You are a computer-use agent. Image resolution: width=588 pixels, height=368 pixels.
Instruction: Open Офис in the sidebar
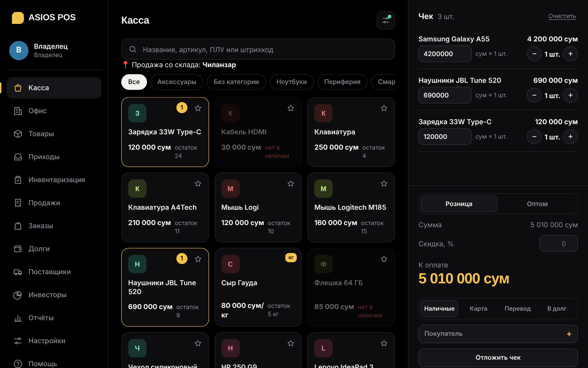54,111
